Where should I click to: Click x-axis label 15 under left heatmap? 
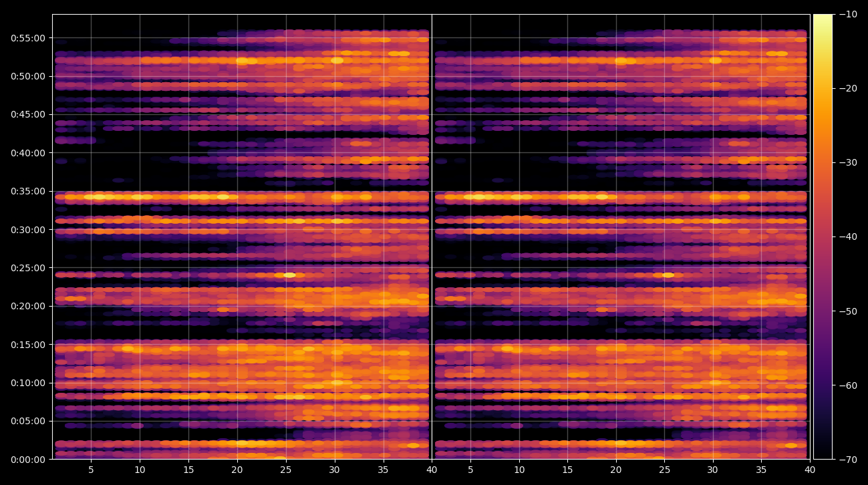pos(188,470)
